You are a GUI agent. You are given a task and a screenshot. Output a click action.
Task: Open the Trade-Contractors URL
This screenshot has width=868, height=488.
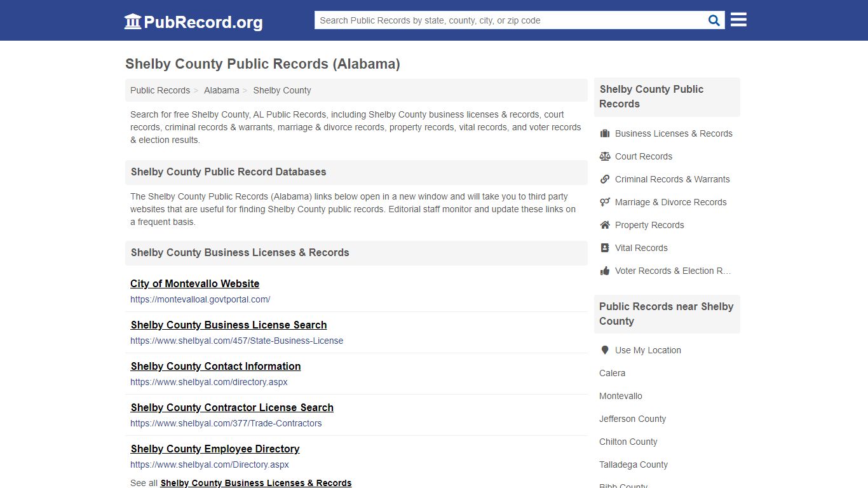point(226,423)
